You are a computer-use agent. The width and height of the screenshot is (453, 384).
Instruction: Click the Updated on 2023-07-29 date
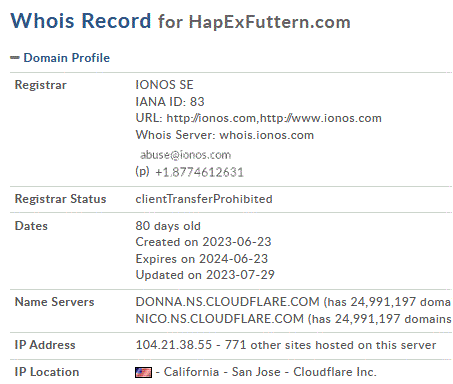[205, 275]
